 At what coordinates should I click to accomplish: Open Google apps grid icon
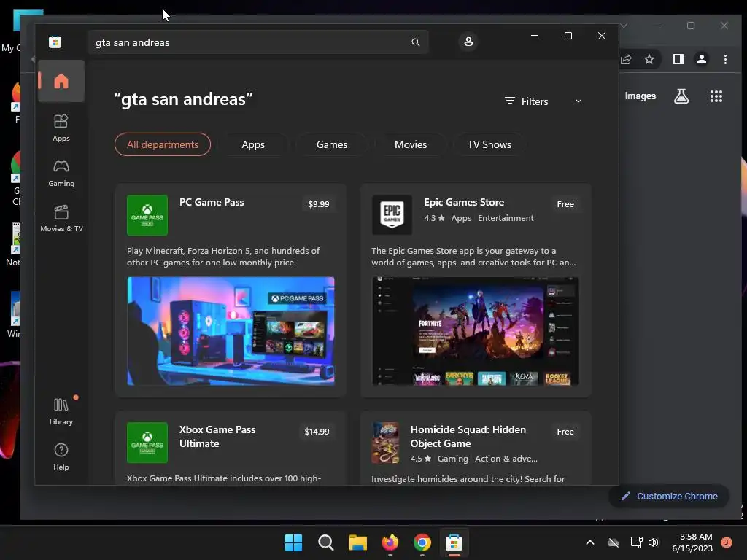[x=716, y=96]
